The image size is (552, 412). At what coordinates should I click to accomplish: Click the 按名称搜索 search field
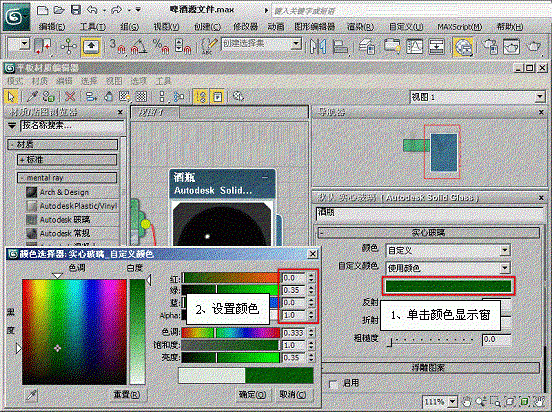coord(72,125)
